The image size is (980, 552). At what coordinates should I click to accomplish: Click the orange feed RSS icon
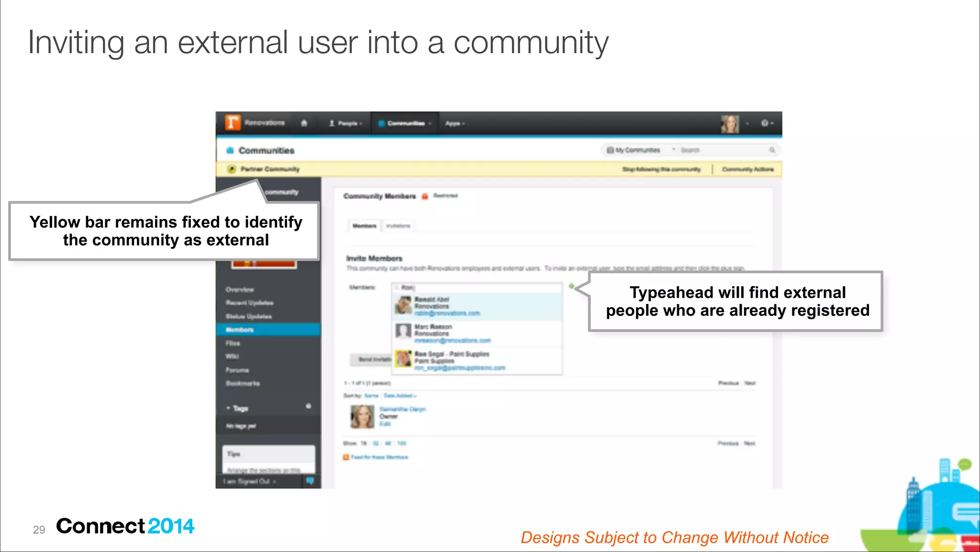point(346,457)
